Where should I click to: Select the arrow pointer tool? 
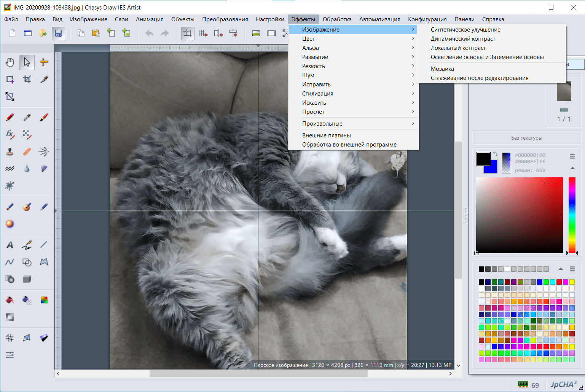click(x=27, y=62)
